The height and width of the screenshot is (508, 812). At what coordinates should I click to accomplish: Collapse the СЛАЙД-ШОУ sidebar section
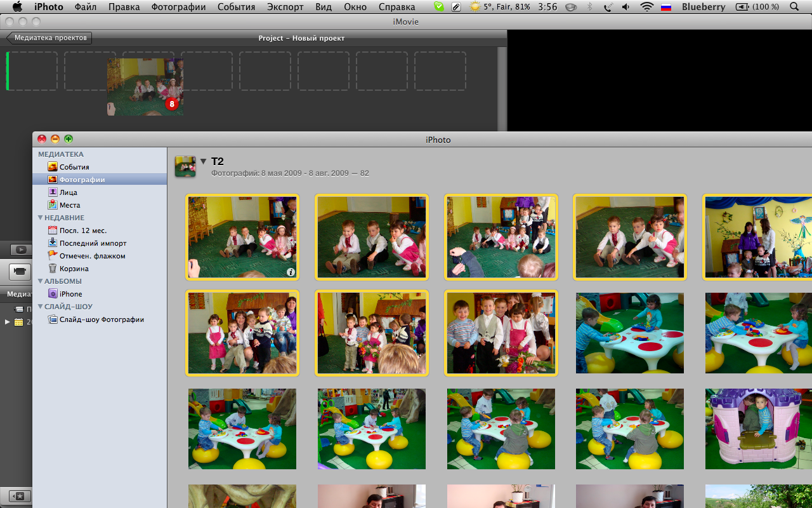click(x=41, y=307)
